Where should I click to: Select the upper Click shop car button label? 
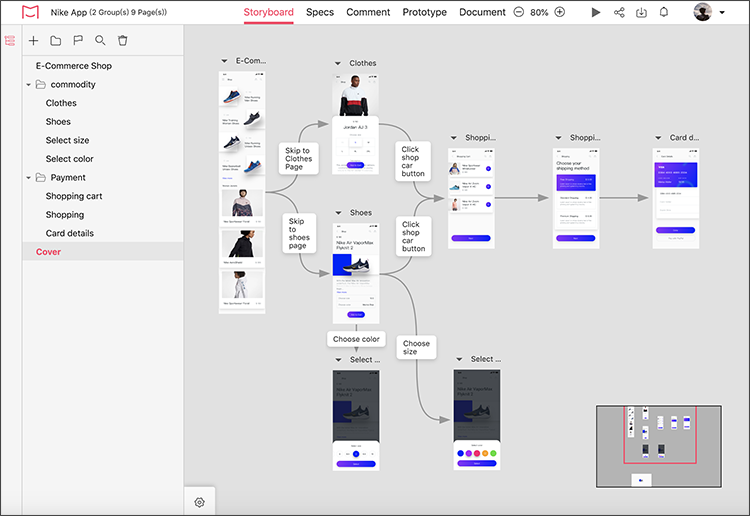413,161
